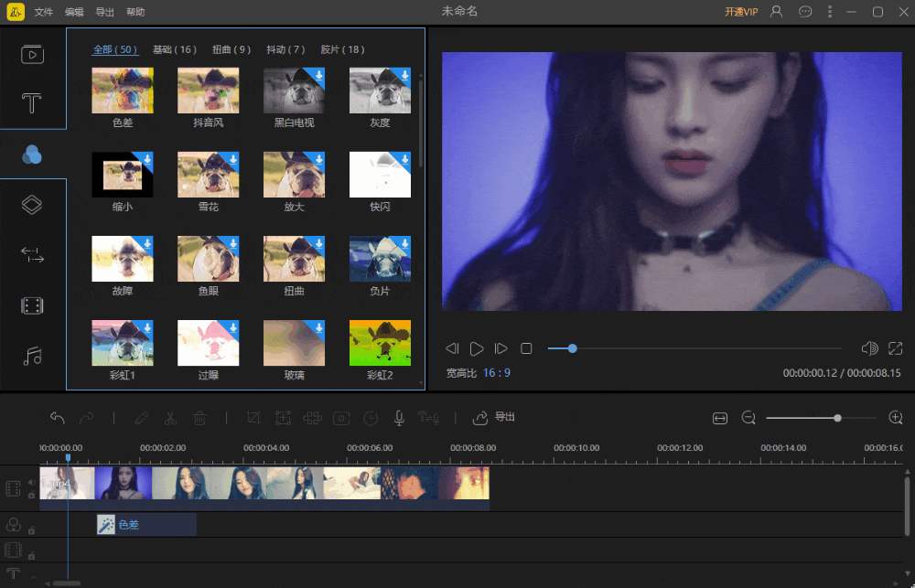Viewport: 915px width, 588px height.
Task: Switch to the 扭曲 ( 9 ) tab
Action: click(231, 49)
